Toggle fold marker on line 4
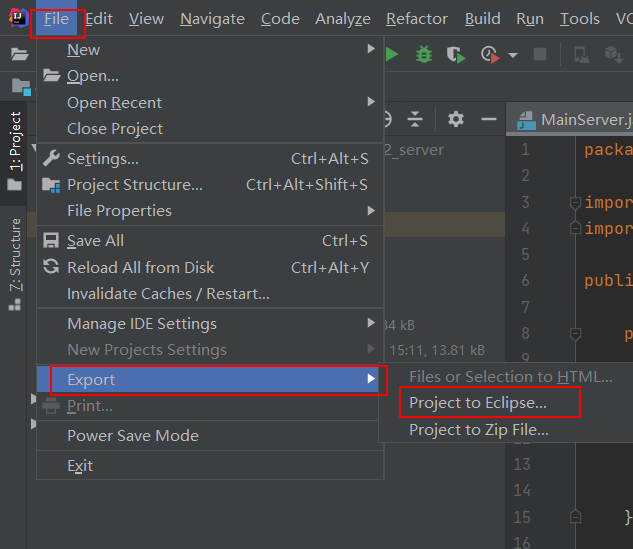Viewport: 633px width, 549px height. [x=575, y=228]
